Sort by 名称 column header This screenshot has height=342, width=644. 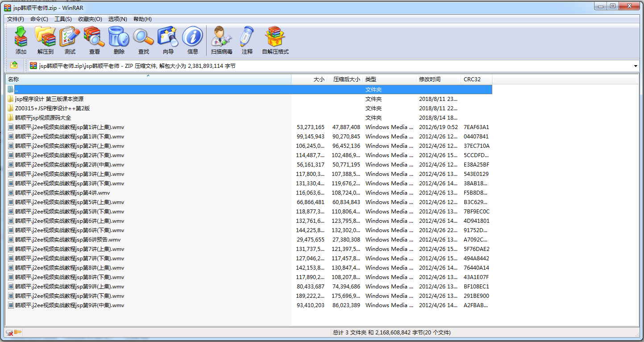coord(148,79)
